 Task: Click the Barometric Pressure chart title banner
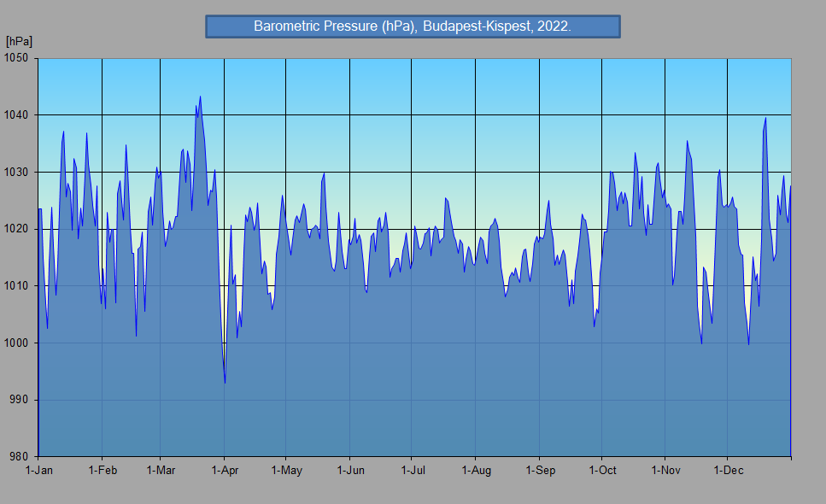[413, 26]
